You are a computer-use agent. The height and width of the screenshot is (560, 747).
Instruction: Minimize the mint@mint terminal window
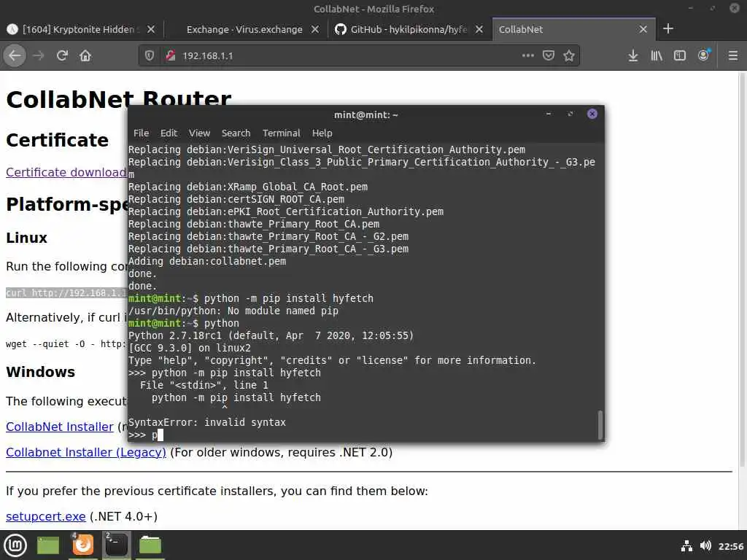coord(549,114)
